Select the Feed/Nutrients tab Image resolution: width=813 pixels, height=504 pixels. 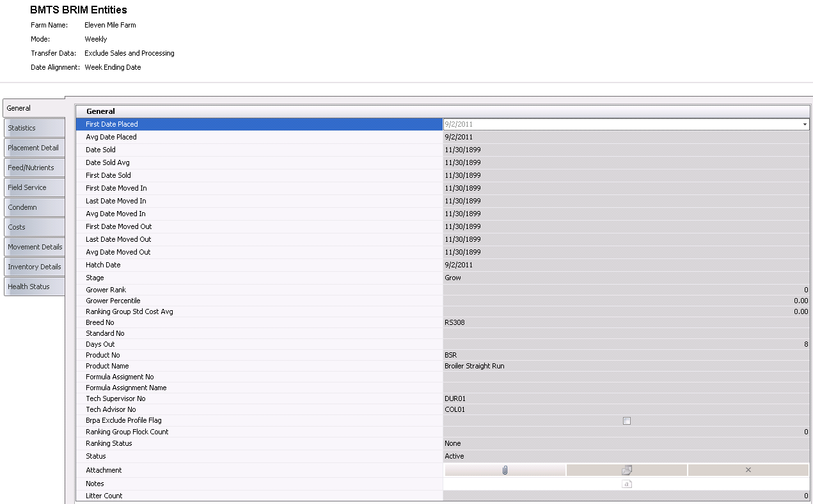(34, 168)
